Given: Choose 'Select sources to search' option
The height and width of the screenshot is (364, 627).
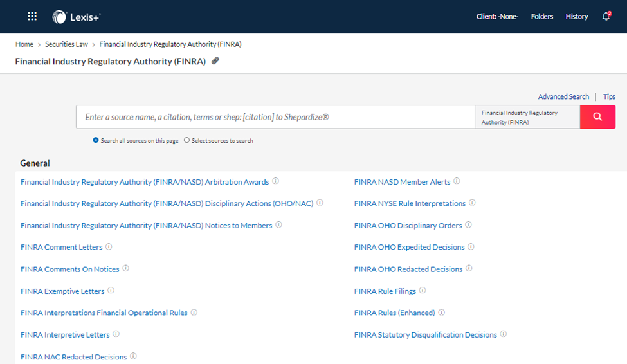Looking at the screenshot, I should click(x=186, y=140).
